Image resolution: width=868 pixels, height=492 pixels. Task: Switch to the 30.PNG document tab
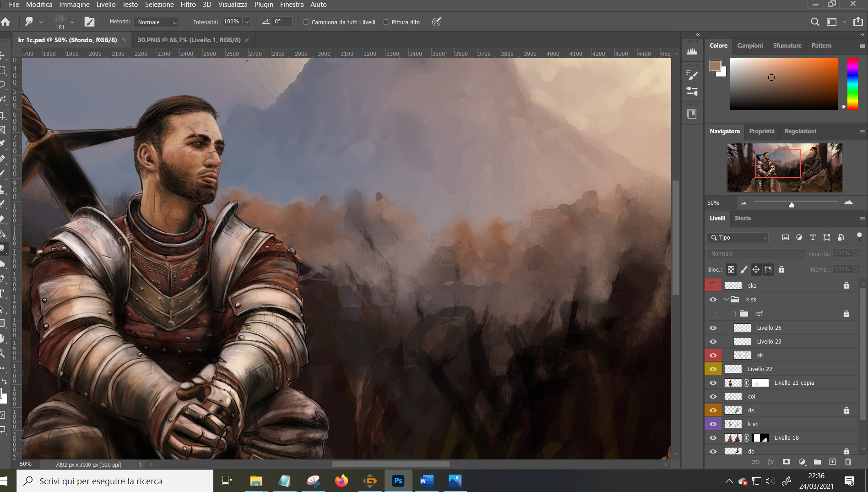pyautogui.click(x=189, y=40)
